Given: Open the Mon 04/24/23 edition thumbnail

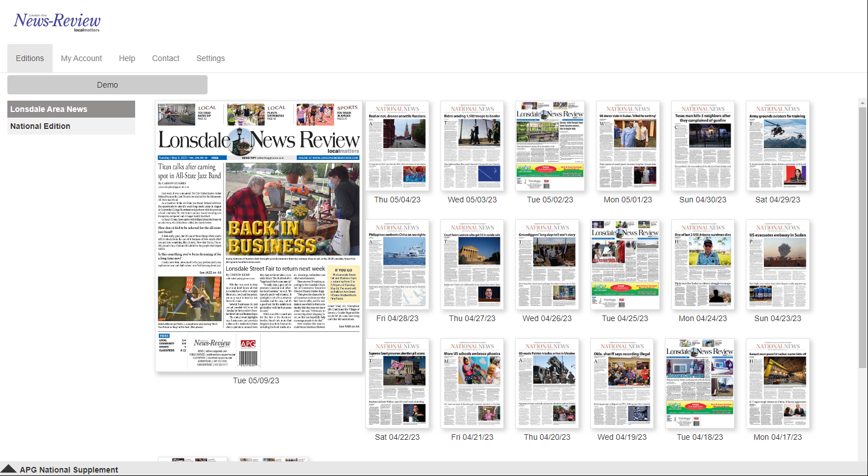Looking at the screenshot, I should click(x=703, y=265).
